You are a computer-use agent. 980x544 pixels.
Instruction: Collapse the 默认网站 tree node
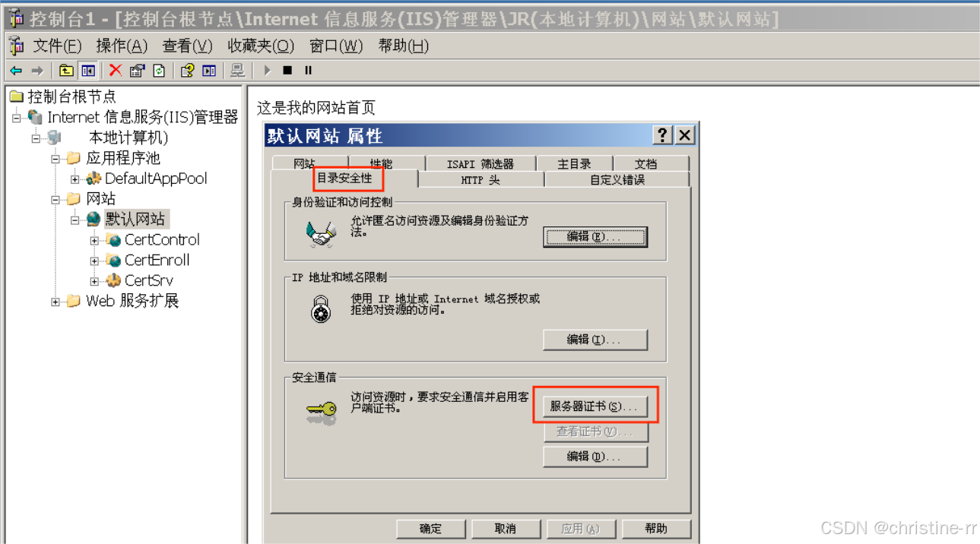[75, 220]
